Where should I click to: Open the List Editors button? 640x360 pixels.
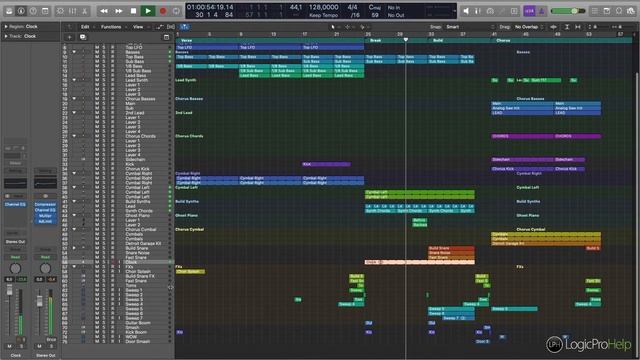[x=595, y=11]
